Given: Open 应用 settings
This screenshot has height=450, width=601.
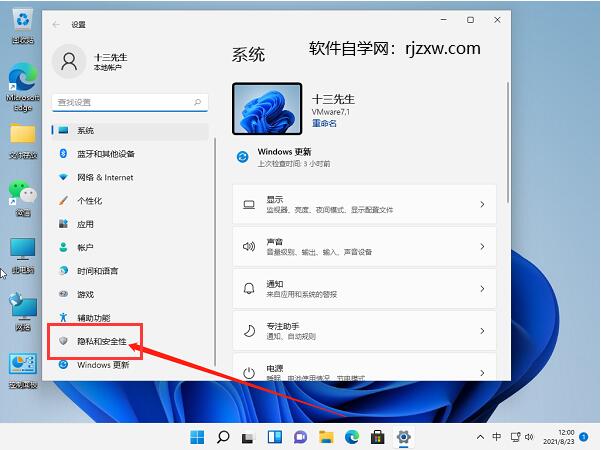Looking at the screenshot, I should (130, 224).
